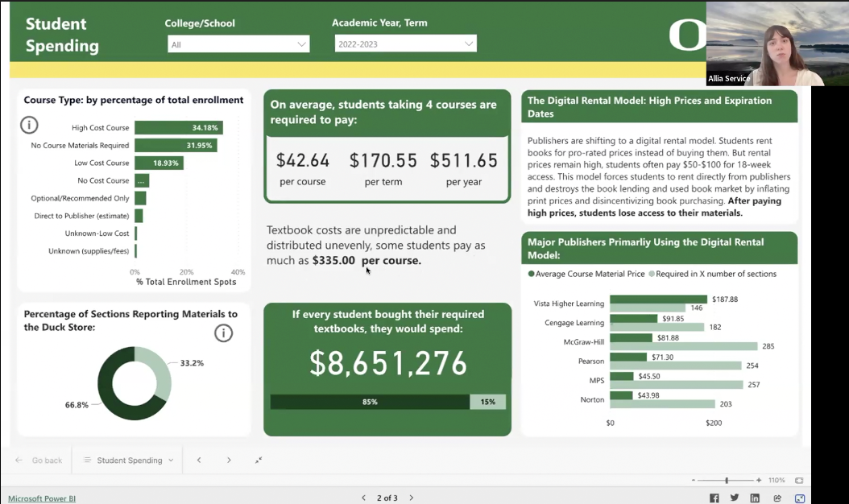The height and width of the screenshot is (504, 849).
Task: Click the zoom in plus button
Action: 759,480
